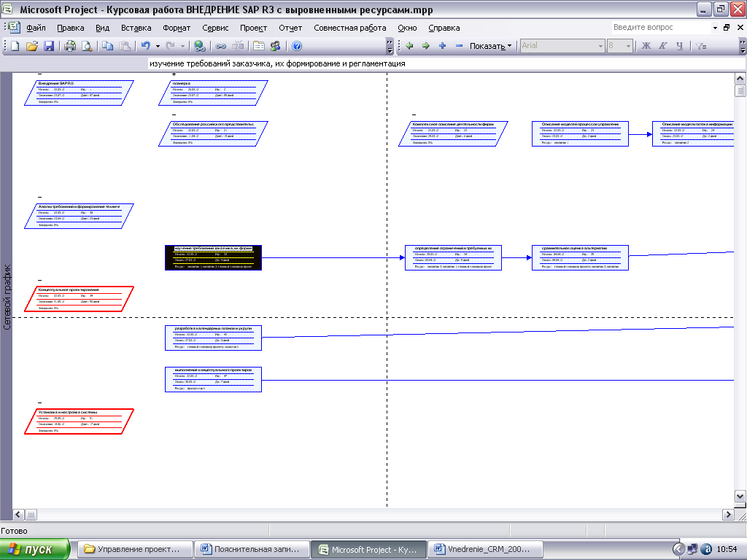747x560 pixels.
Task: Select the highlighted изучение требований заказчика task box
Action: (x=214, y=257)
